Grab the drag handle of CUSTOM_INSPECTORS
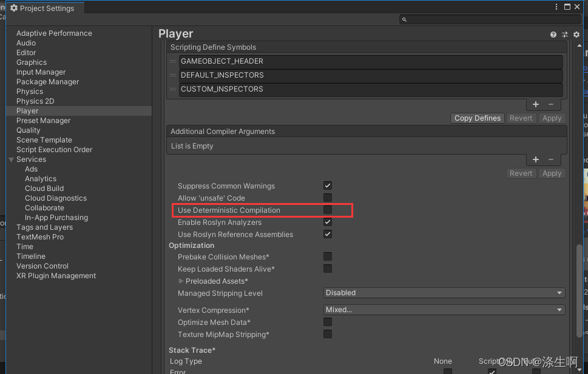 173,89
